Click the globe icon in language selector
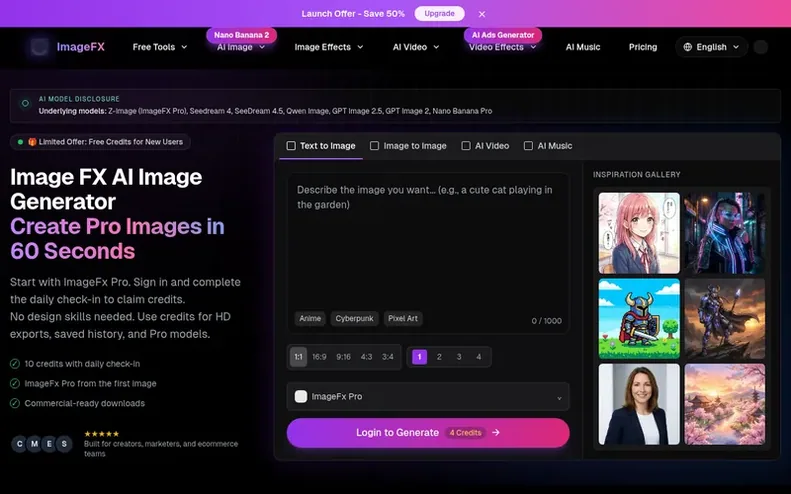The image size is (791, 494). 688,47
